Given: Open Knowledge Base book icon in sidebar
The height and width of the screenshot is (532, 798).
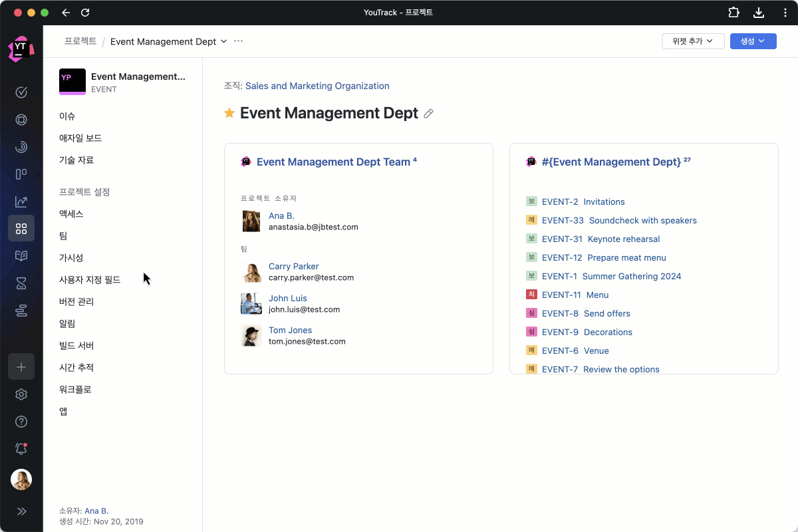Looking at the screenshot, I should pos(21,256).
